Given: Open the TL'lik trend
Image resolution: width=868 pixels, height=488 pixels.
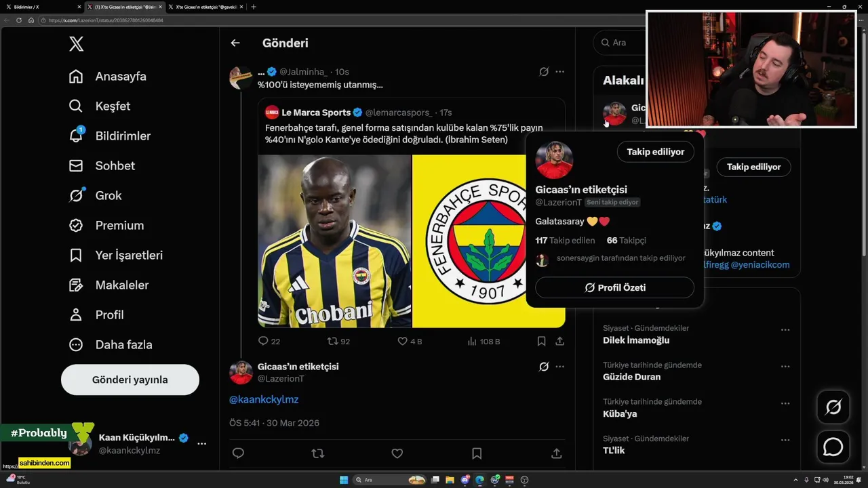Looking at the screenshot, I should (614, 450).
